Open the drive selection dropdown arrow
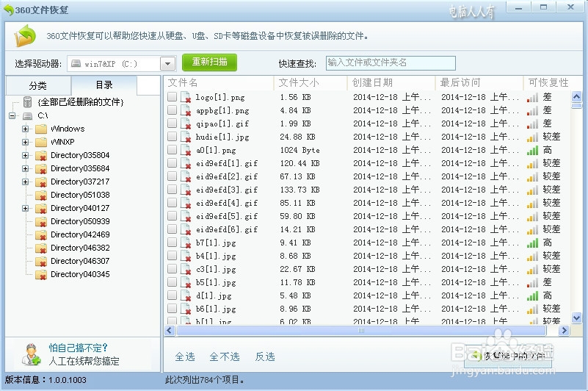Screen dimensions: 588x391 pos(167,64)
